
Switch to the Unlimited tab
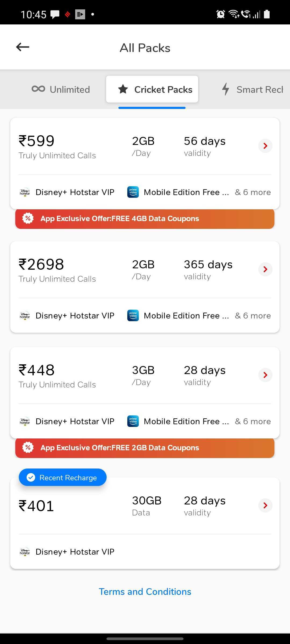(61, 89)
